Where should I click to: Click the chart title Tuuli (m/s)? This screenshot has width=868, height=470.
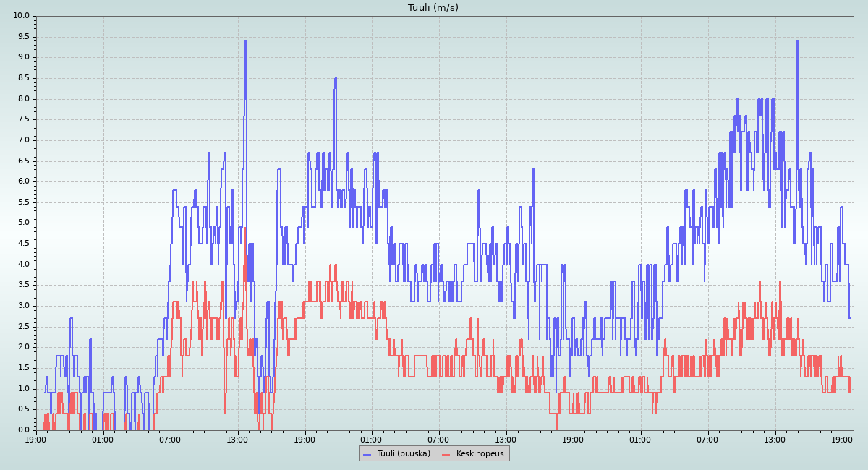click(433, 8)
